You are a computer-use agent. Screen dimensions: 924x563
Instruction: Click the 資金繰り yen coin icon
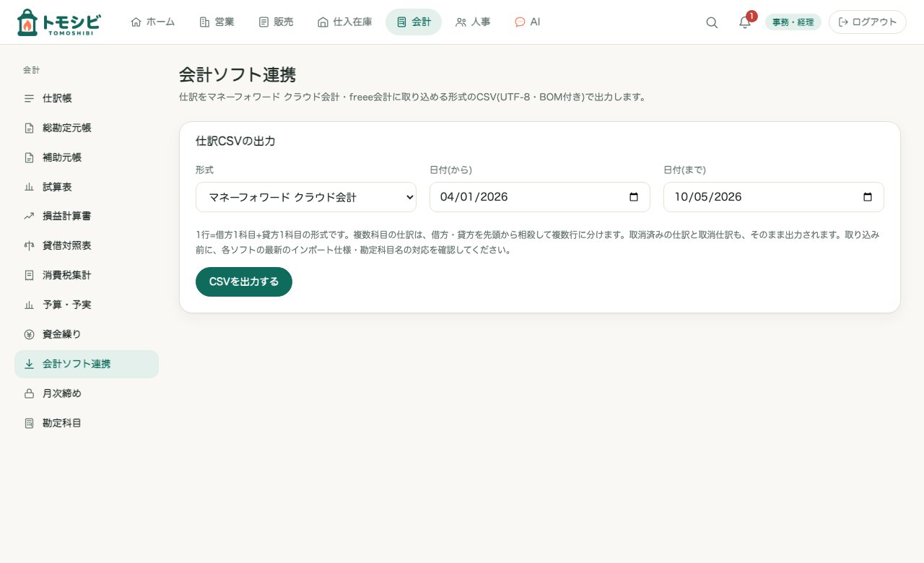coord(29,335)
